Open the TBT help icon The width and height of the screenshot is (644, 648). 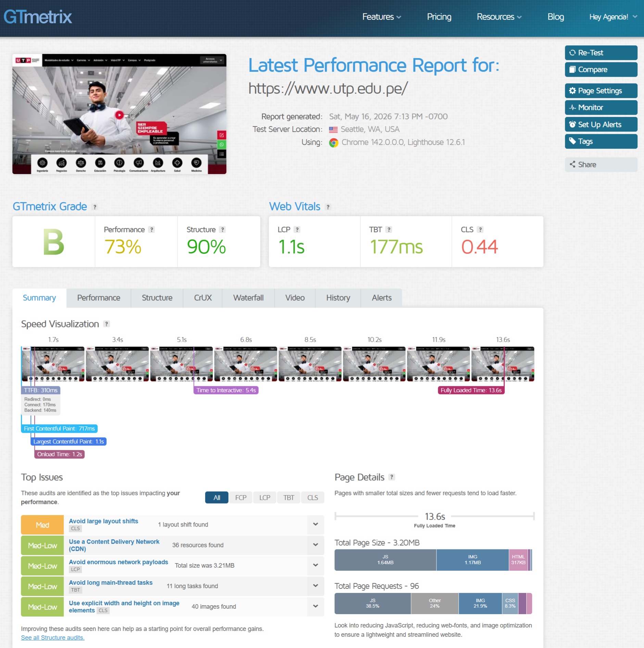389,230
